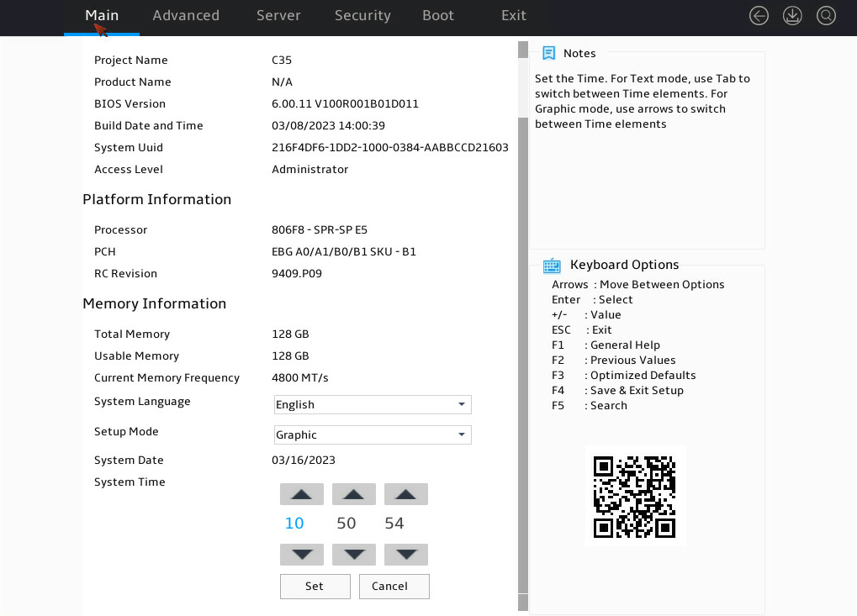Click the Memory Information heading

pos(154,303)
